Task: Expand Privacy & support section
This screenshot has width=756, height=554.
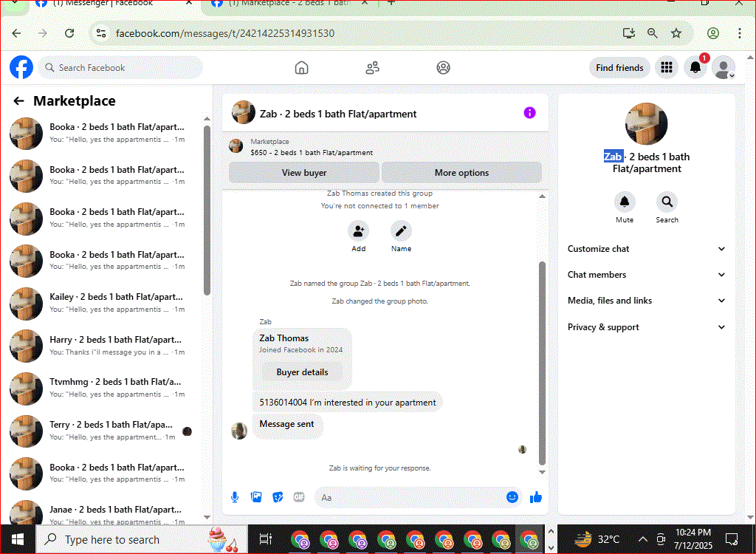Action: (x=646, y=327)
